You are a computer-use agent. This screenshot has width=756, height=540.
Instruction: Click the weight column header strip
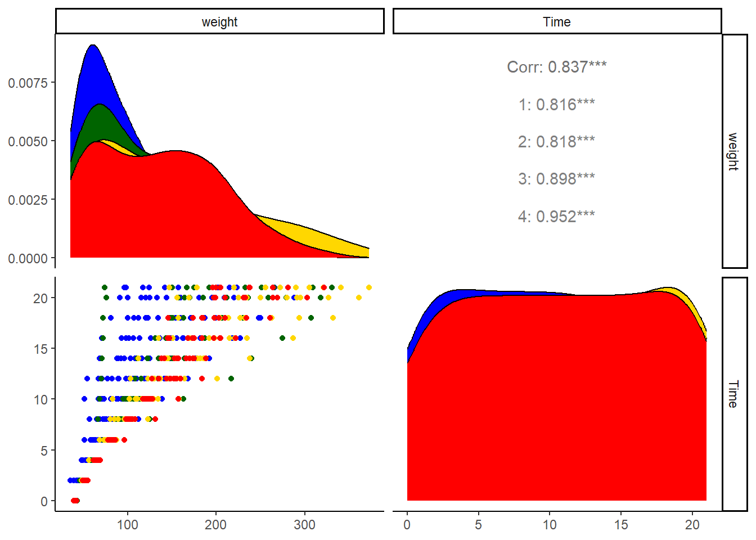pos(219,21)
